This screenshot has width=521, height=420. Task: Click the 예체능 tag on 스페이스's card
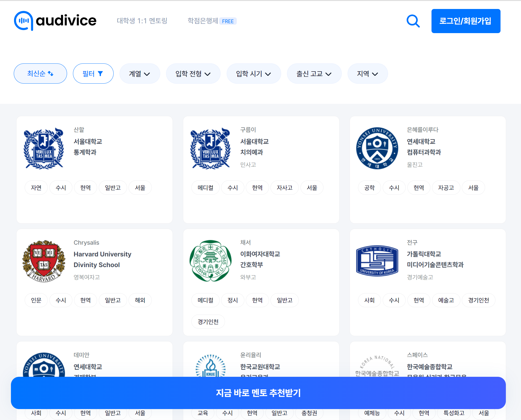click(372, 413)
